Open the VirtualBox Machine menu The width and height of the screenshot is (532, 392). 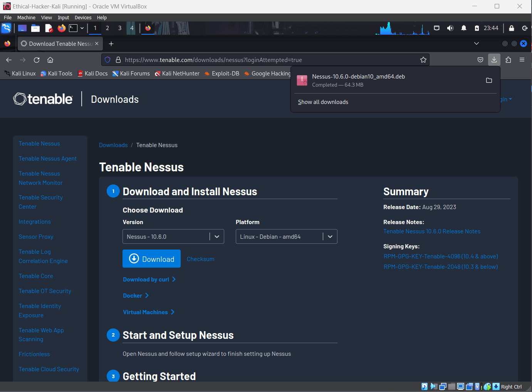point(26,18)
